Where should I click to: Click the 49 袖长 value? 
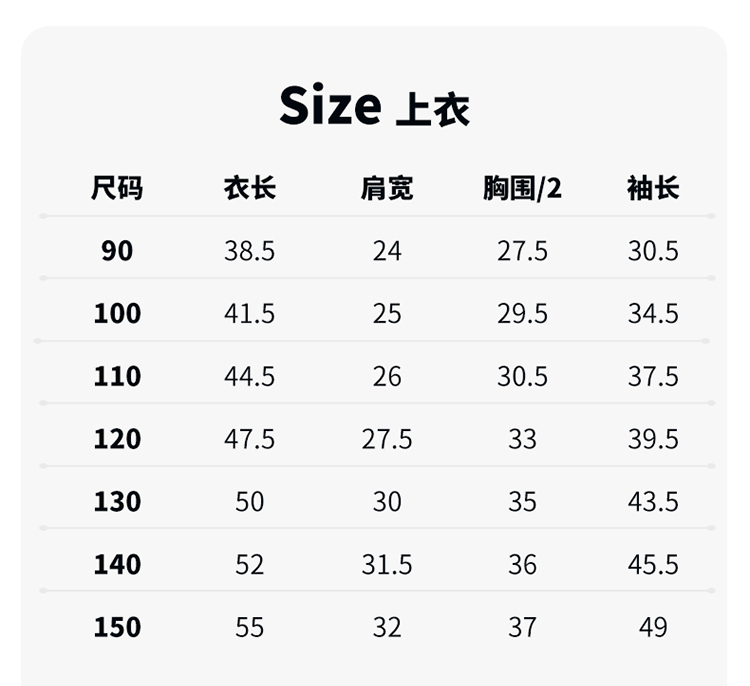point(653,627)
